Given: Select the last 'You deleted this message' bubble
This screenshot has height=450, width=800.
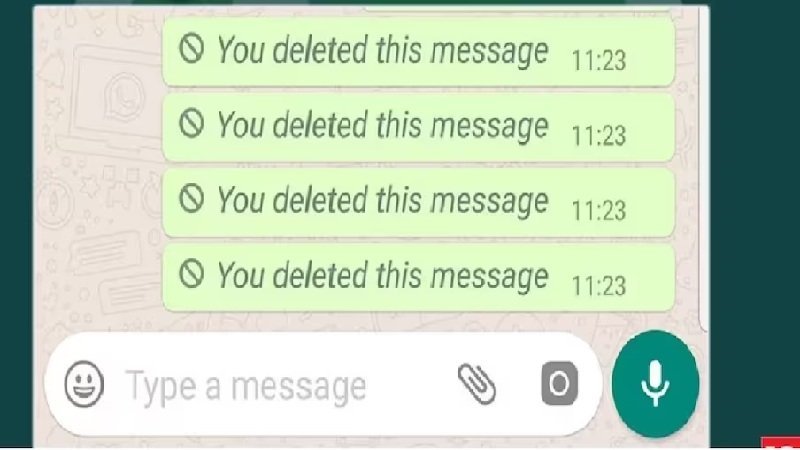Looking at the screenshot, I should (419, 277).
